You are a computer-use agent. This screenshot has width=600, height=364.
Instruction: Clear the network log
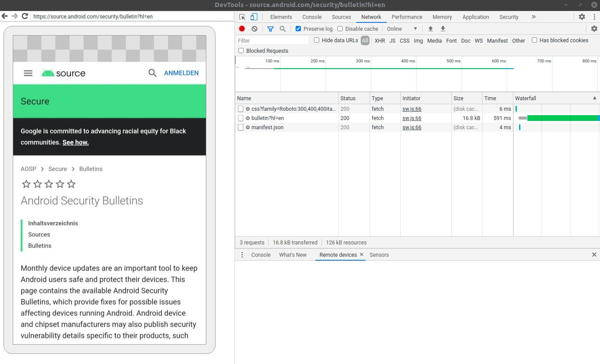pyautogui.click(x=254, y=29)
